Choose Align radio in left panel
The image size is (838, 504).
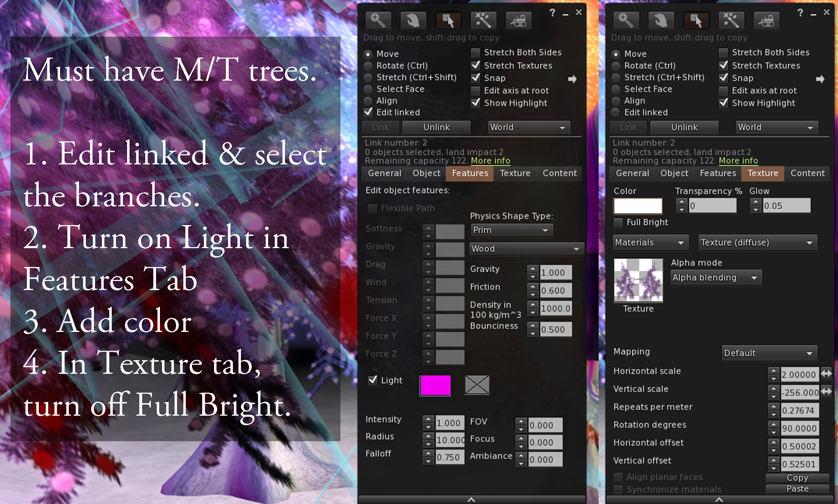coord(368,101)
